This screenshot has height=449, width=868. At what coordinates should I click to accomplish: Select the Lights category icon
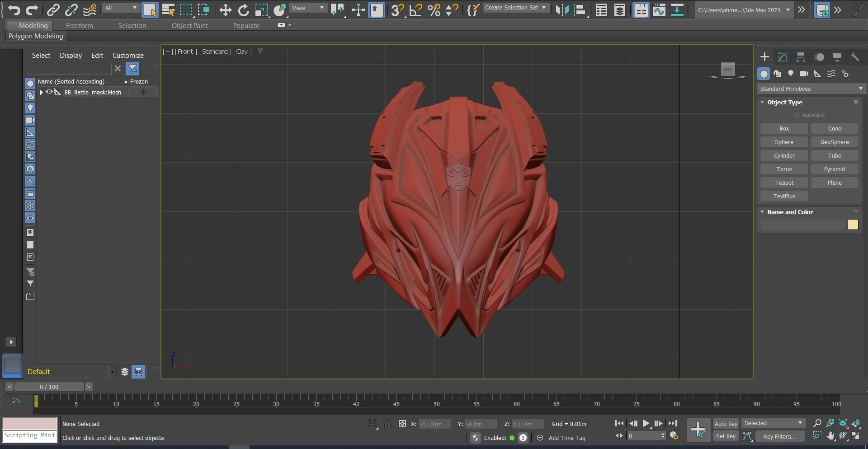coord(790,74)
